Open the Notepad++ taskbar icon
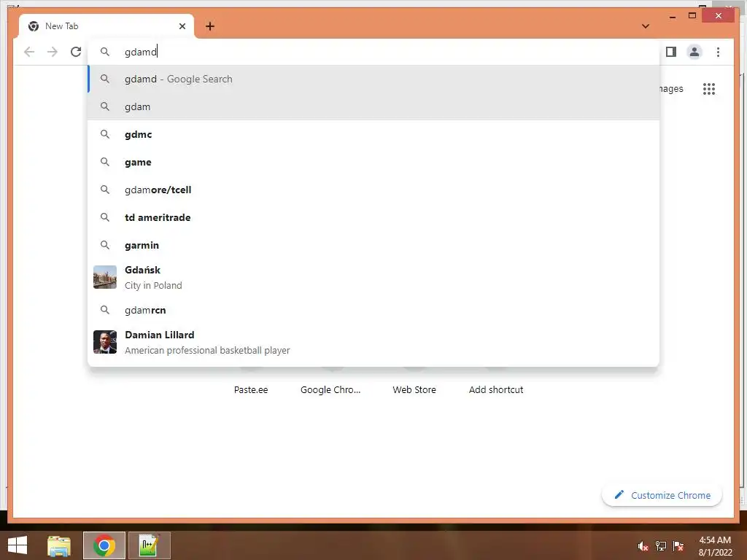747x560 pixels. point(149,545)
